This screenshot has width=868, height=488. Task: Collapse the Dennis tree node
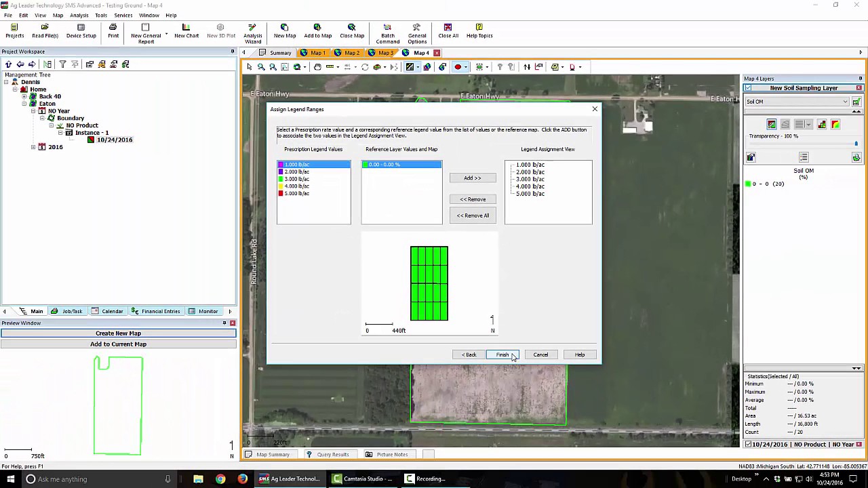pos(6,82)
